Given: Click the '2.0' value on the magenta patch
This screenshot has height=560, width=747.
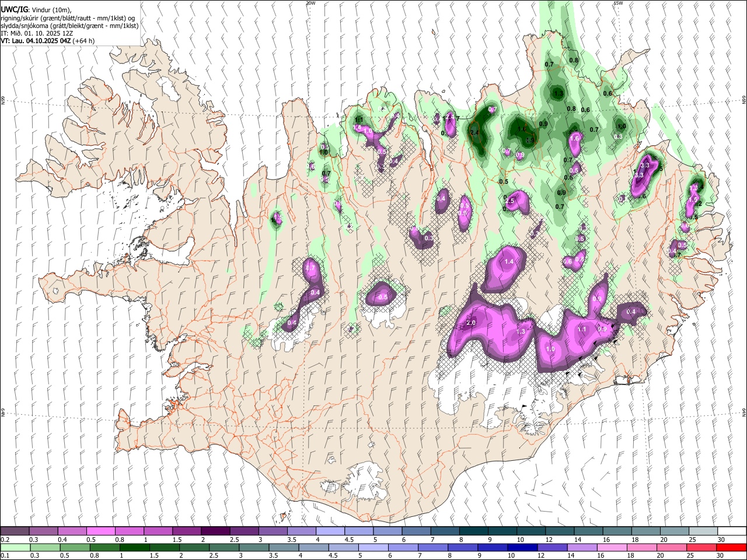Looking at the screenshot, I should [x=471, y=323].
